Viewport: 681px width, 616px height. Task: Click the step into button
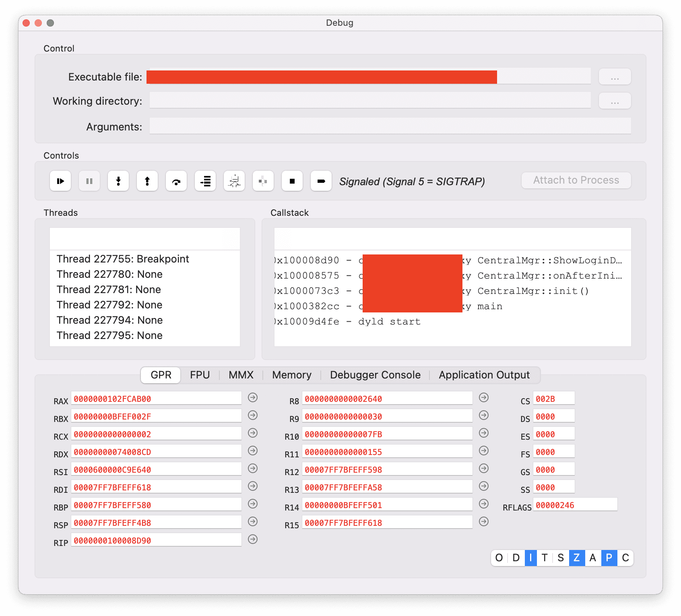(118, 181)
